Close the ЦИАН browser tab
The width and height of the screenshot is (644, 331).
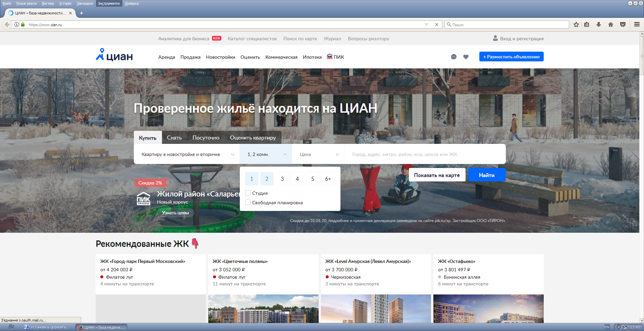tap(70, 13)
